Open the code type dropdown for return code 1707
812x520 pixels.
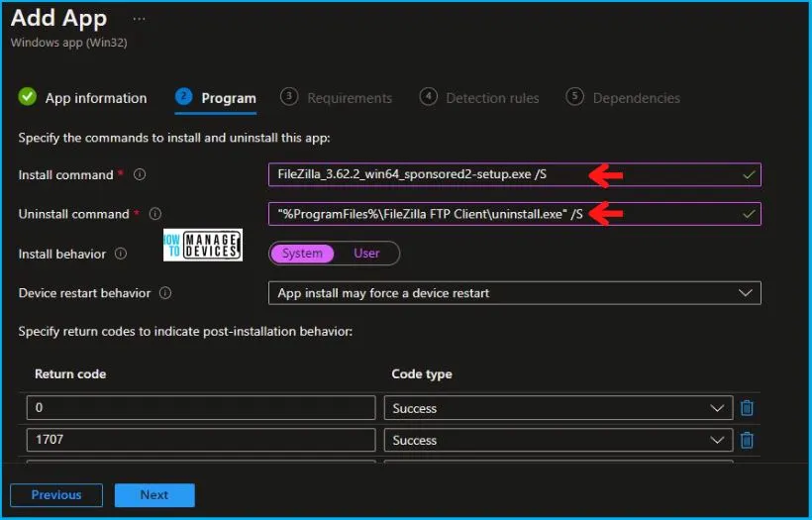click(x=558, y=441)
